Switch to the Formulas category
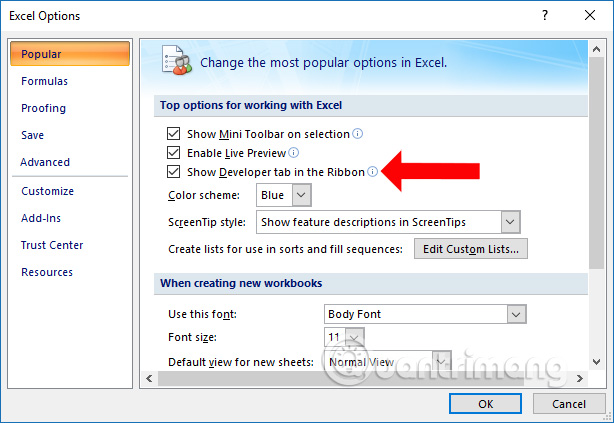 click(x=44, y=81)
